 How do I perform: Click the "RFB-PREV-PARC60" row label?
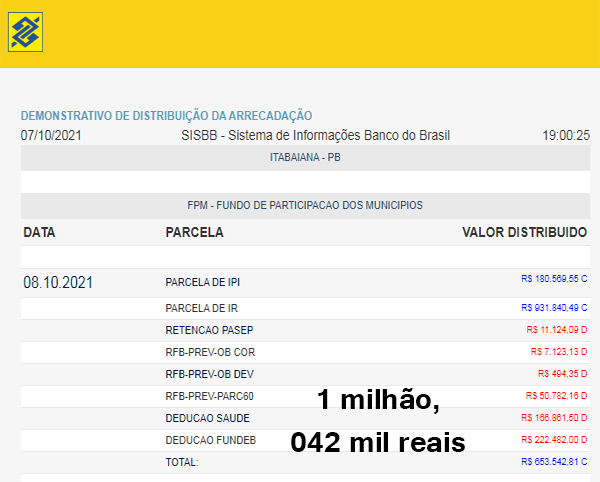209,396
